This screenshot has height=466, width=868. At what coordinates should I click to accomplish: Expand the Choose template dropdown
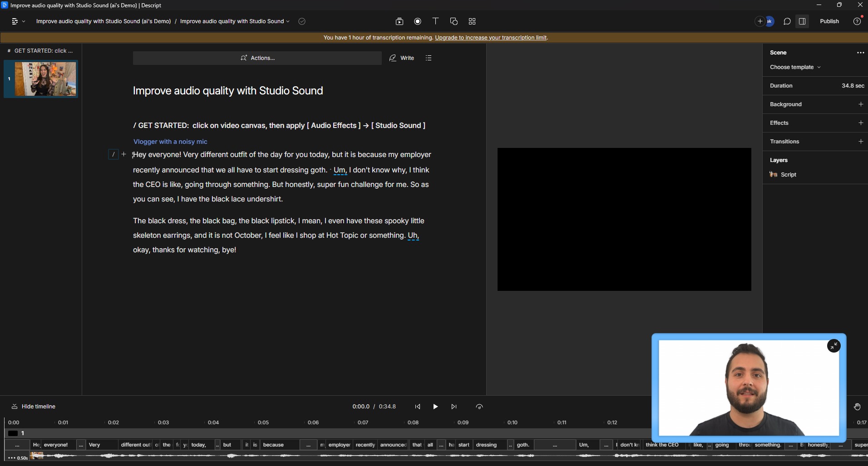click(x=795, y=67)
